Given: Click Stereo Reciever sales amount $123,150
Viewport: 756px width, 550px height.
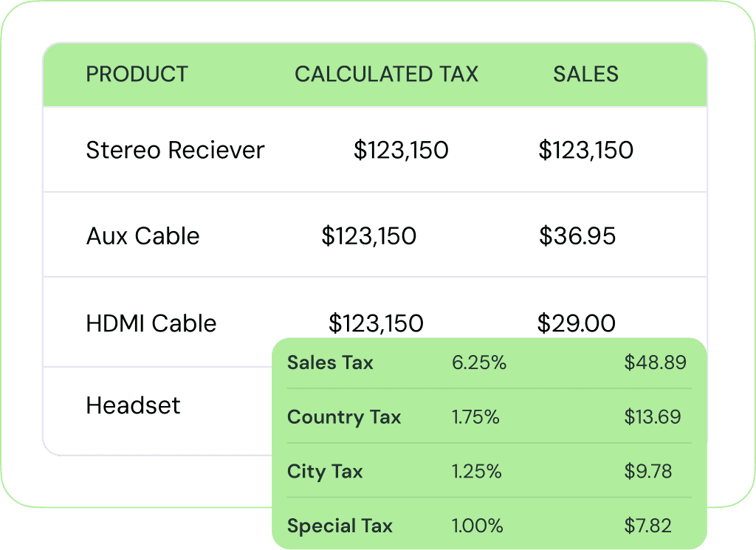Looking at the screenshot, I should (585, 150).
